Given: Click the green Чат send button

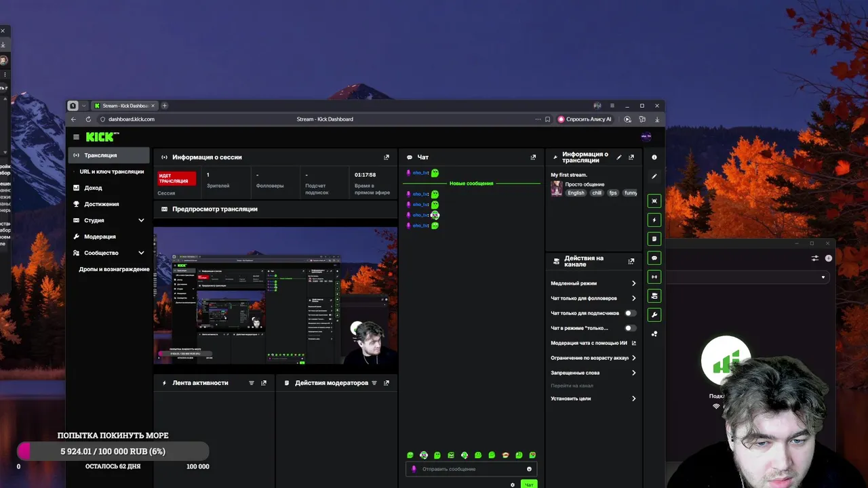Looking at the screenshot, I should pos(529,485).
